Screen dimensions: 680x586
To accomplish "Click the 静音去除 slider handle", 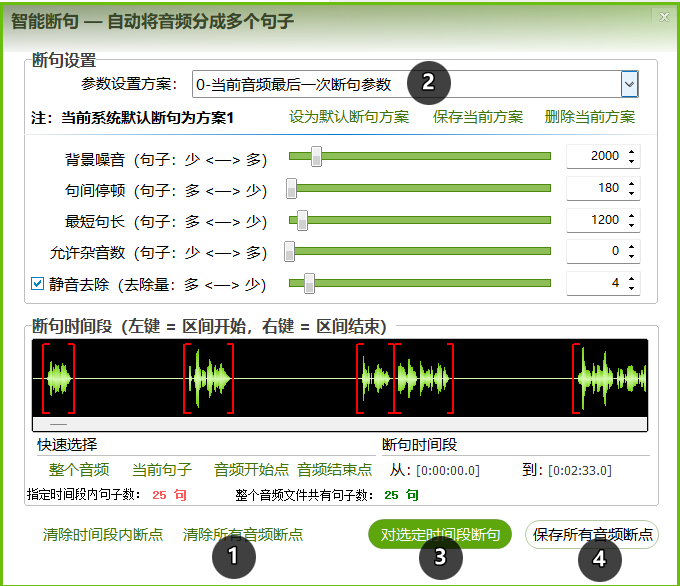I will (x=309, y=284).
